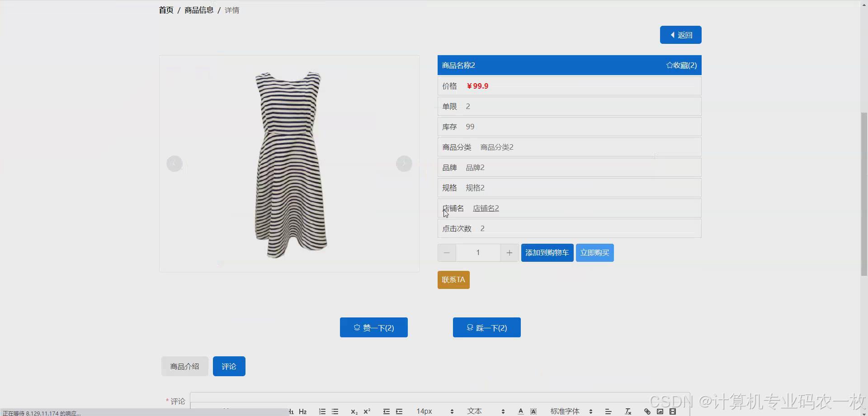Apply ordered list in comment editor
This screenshot has height=416, width=868.
(322, 411)
